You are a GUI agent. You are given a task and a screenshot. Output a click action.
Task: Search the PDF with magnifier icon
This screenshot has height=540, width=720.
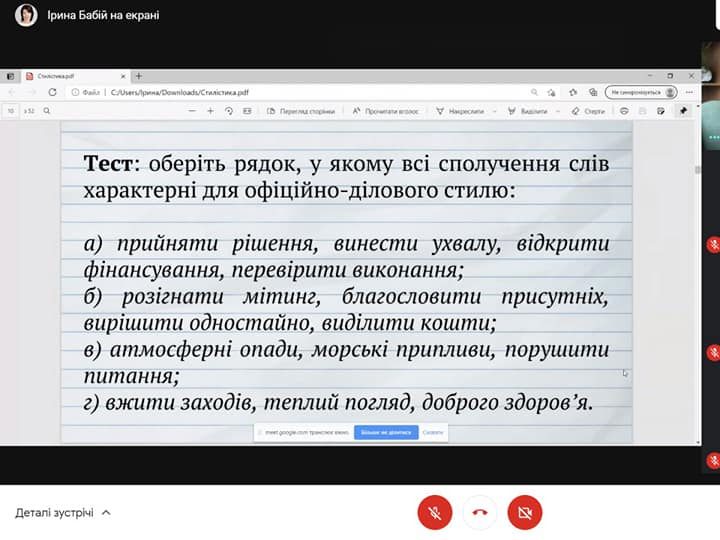[x=46, y=111]
